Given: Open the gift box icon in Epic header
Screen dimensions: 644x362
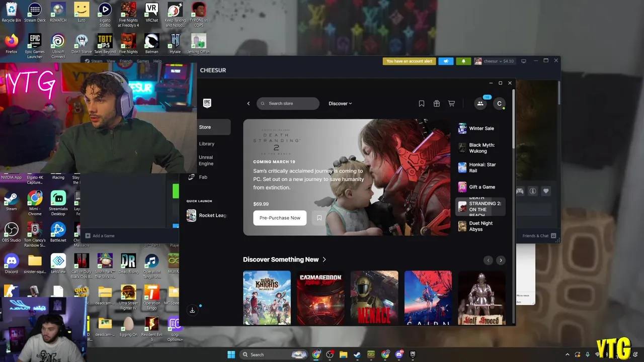Looking at the screenshot, I should [x=437, y=104].
